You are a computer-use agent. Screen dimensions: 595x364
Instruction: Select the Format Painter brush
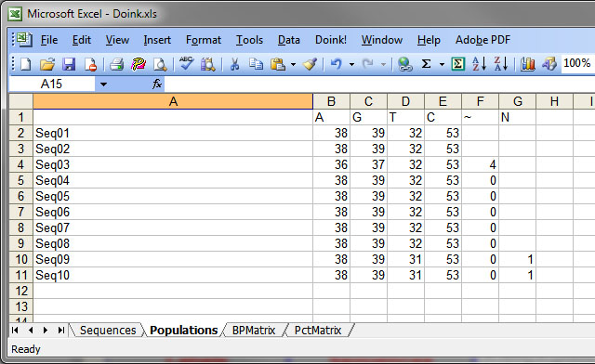point(311,64)
